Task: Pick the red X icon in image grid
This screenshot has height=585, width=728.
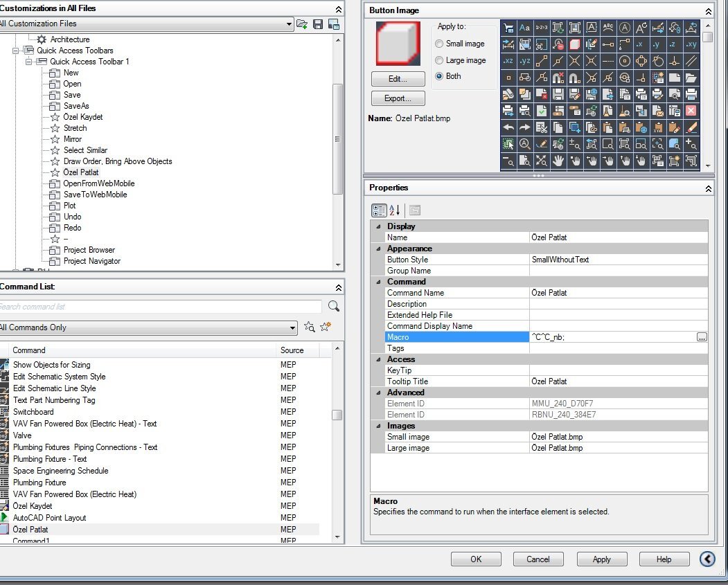Action: pyautogui.click(x=691, y=110)
